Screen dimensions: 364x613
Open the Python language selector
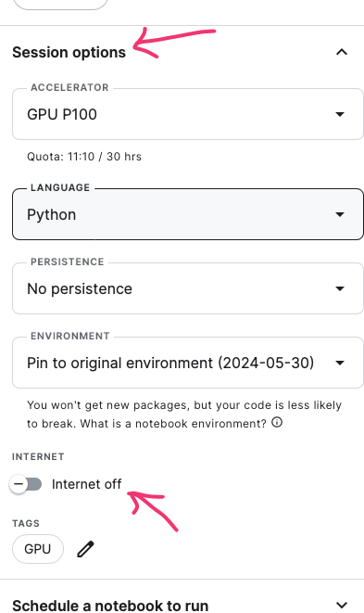click(x=188, y=214)
